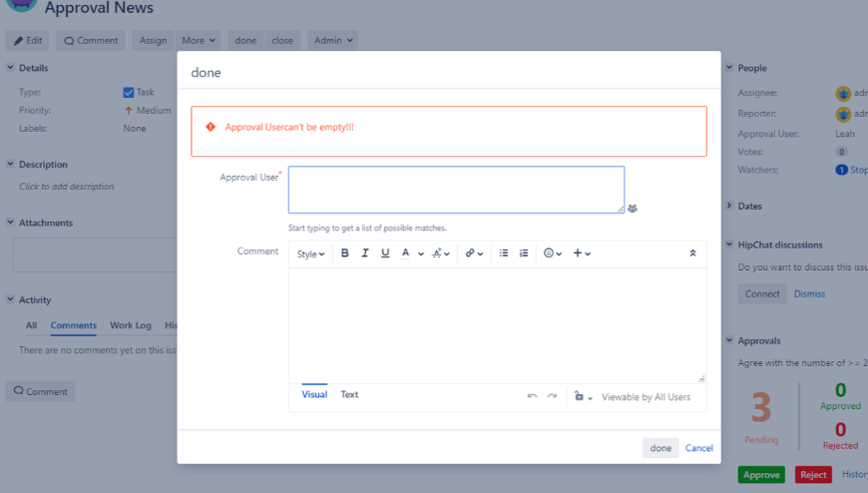This screenshot has height=493, width=868.
Task: Click the Assignee avatar icon
Action: (x=842, y=94)
